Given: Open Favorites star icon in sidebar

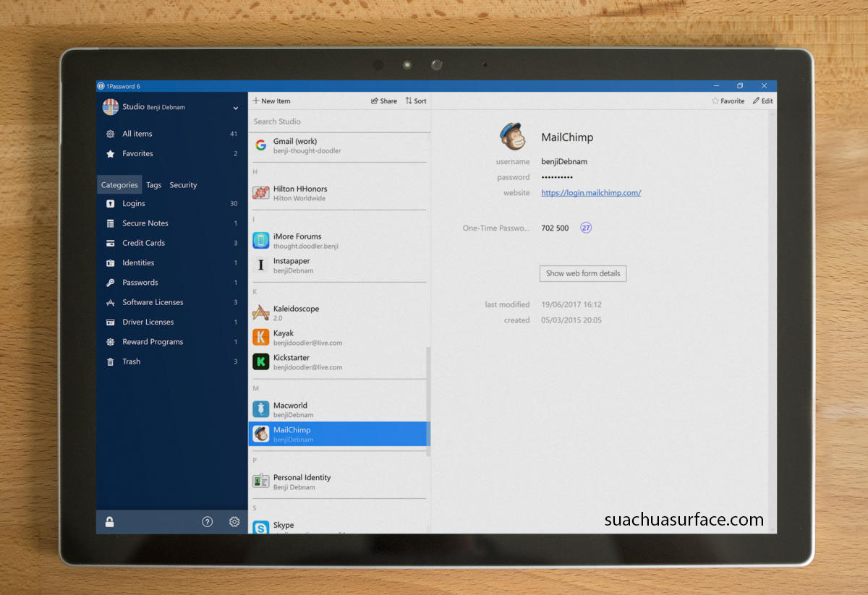Looking at the screenshot, I should (x=111, y=153).
